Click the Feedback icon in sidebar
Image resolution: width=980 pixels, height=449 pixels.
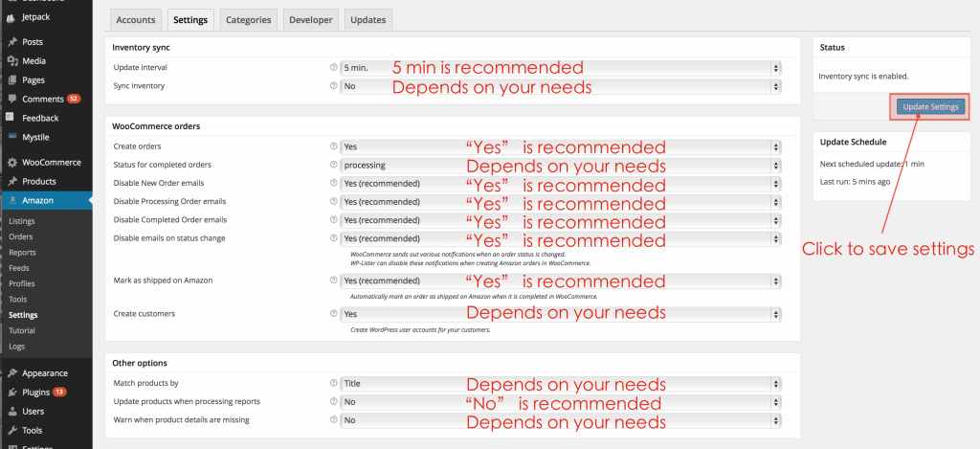click(x=11, y=118)
